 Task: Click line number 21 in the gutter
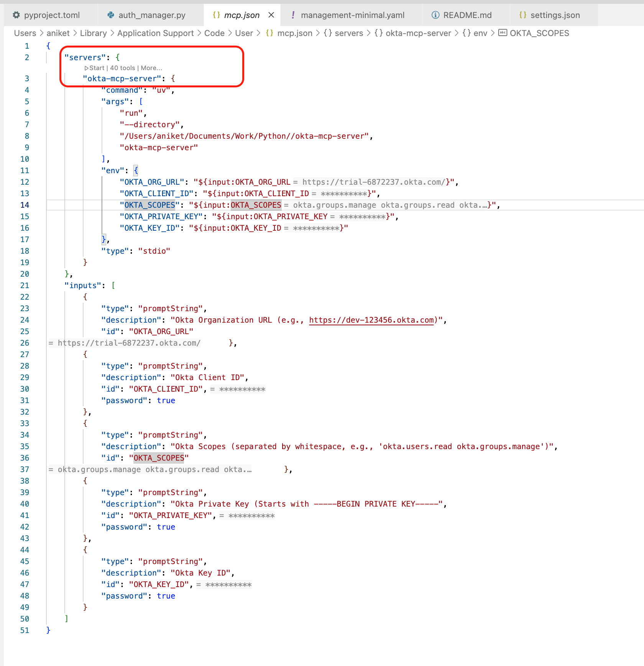point(25,285)
